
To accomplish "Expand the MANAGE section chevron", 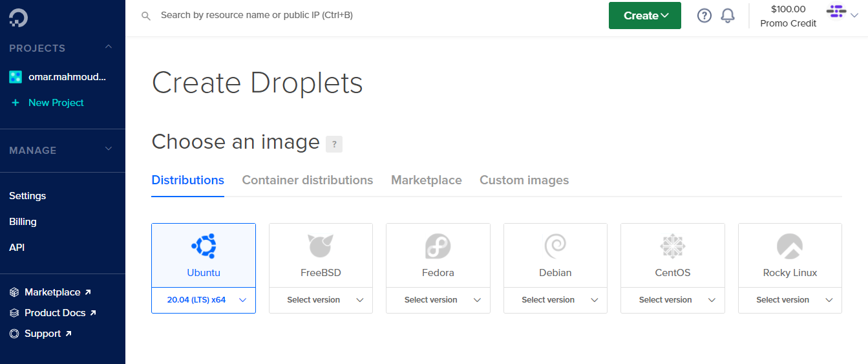I will click(109, 149).
